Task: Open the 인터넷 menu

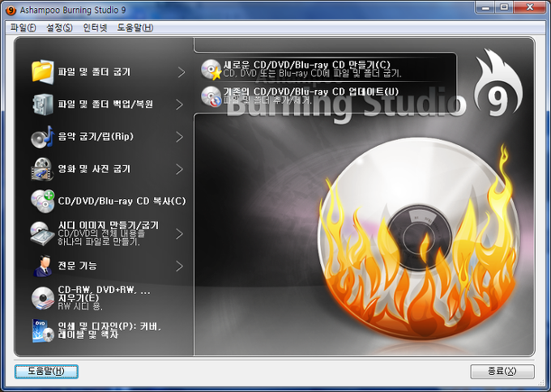Action: click(95, 28)
